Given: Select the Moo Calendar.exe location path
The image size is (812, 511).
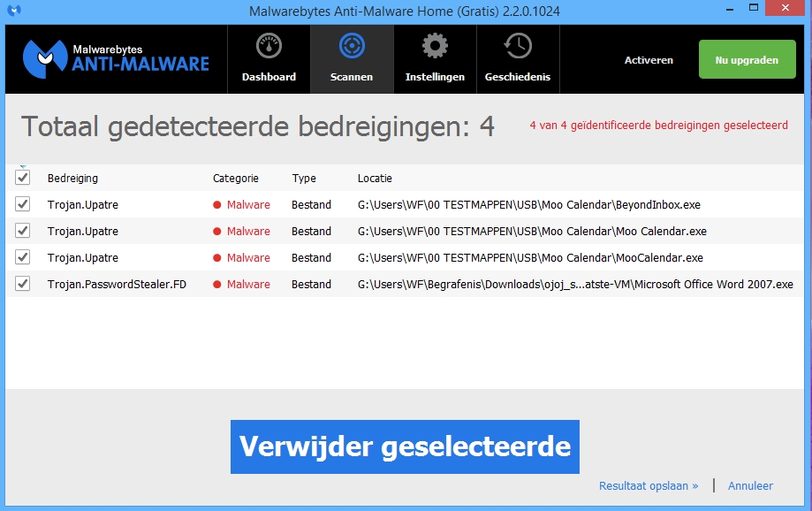Looking at the screenshot, I should click(x=532, y=231).
